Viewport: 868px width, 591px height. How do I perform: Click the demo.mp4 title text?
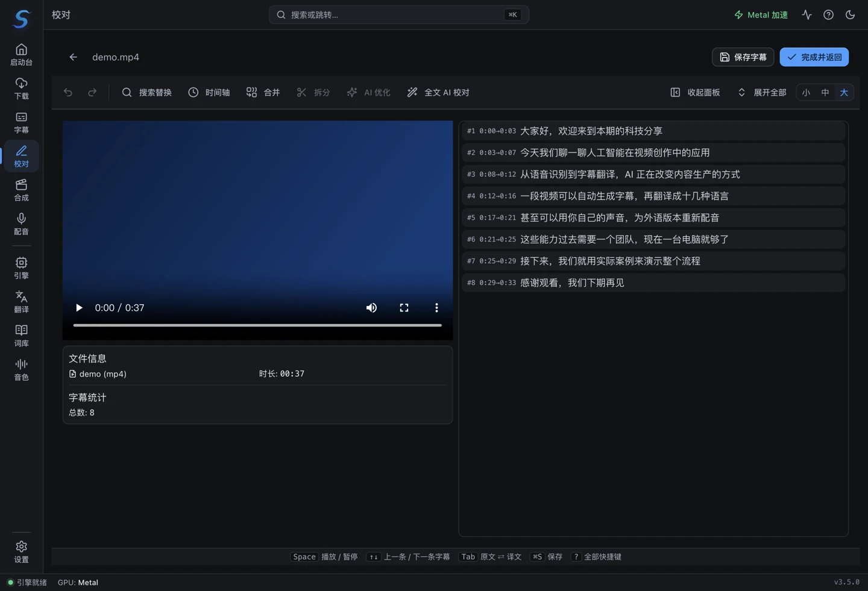click(x=116, y=57)
